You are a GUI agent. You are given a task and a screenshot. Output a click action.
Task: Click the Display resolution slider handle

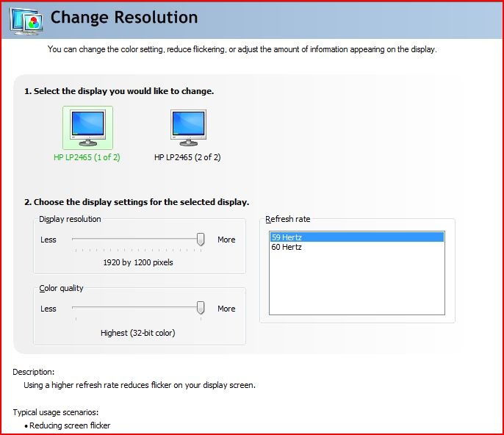201,240
